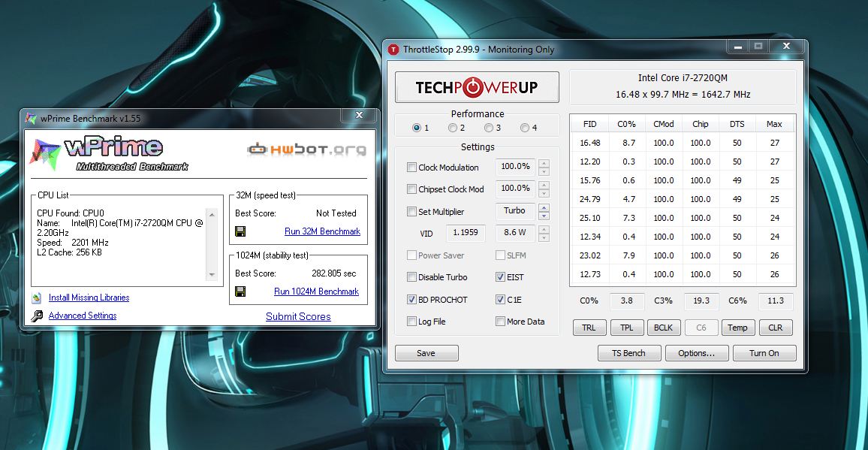Click the Run 1024M Benchmark link
The width and height of the screenshot is (868, 450).
(317, 291)
